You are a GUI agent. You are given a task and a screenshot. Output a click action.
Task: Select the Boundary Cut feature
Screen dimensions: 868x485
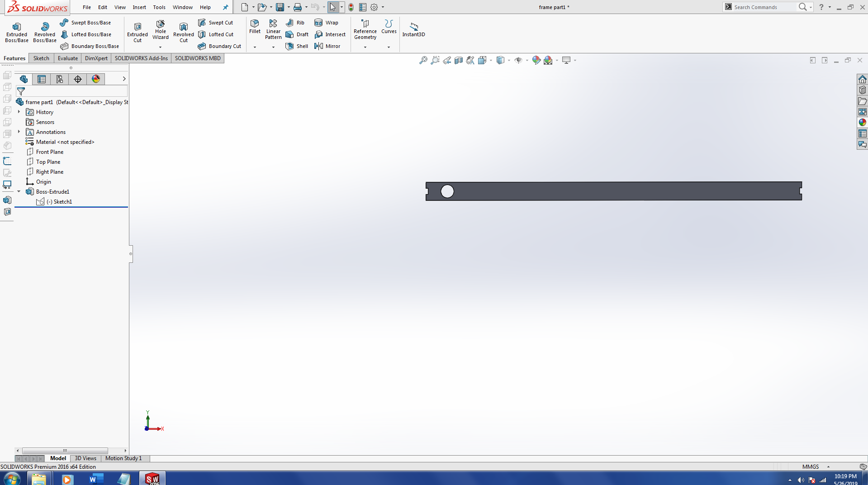(x=219, y=46)
